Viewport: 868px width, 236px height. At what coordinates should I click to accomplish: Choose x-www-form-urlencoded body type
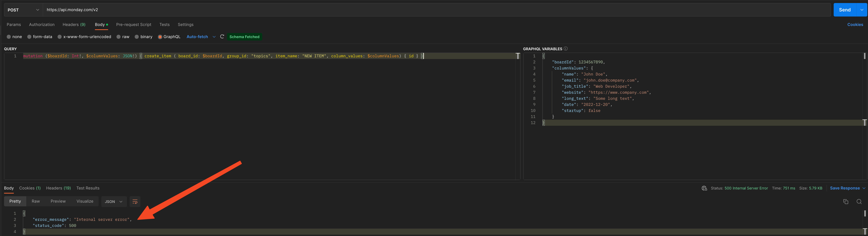60,37
